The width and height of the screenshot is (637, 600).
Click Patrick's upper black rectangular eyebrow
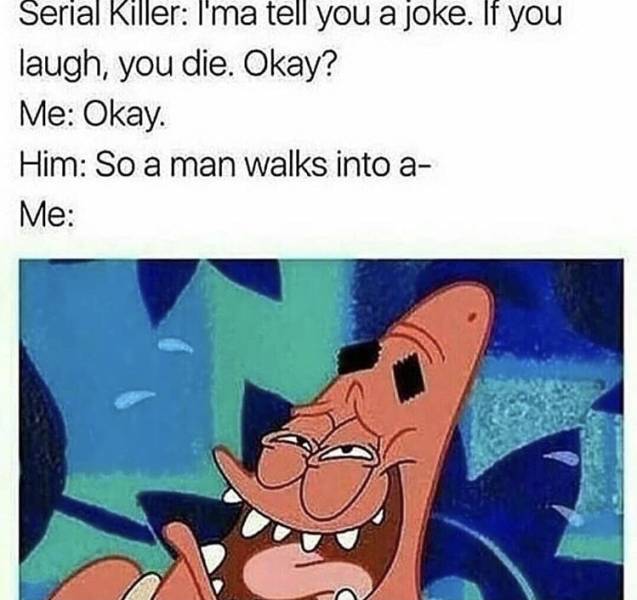(x=358, y=355)
